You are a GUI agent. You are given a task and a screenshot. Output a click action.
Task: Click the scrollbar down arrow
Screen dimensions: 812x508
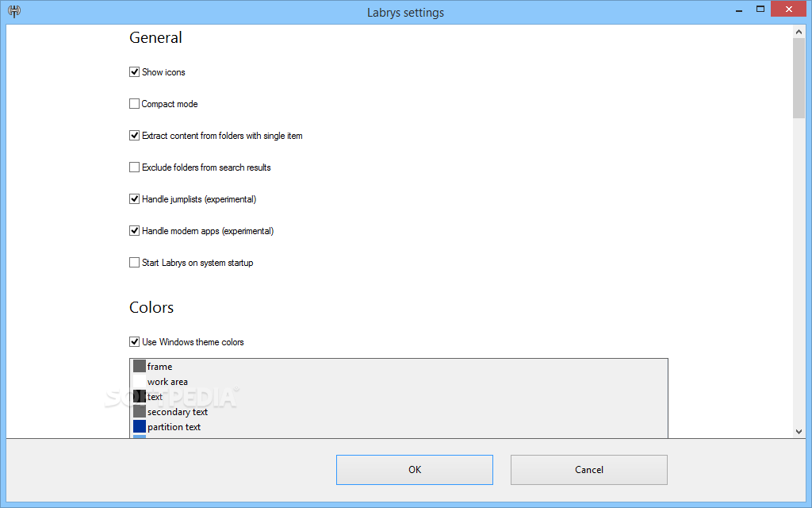coord(799,431)
